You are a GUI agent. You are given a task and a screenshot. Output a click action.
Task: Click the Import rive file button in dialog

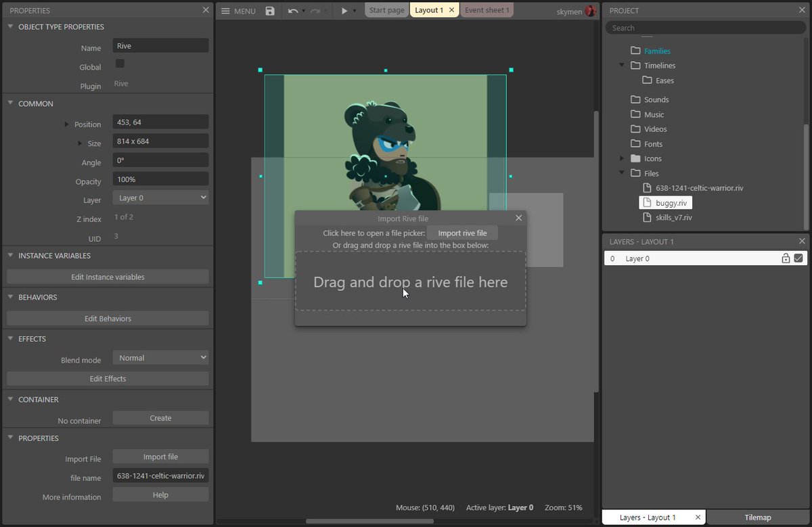[x=462, y=233]
